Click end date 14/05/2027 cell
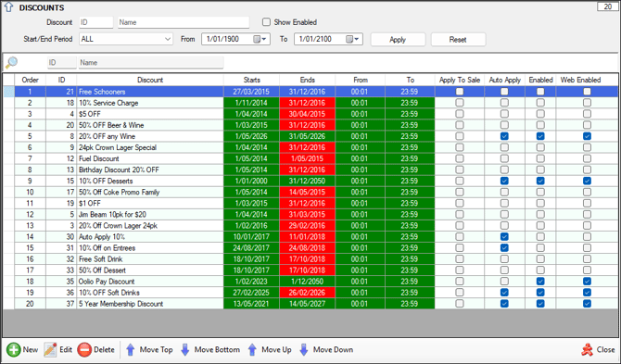621x364 pixels. pyautogui.click(x=308, y=304)
